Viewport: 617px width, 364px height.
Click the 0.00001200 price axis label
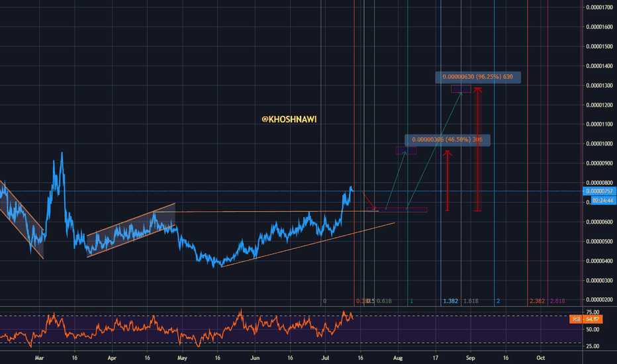599,105
